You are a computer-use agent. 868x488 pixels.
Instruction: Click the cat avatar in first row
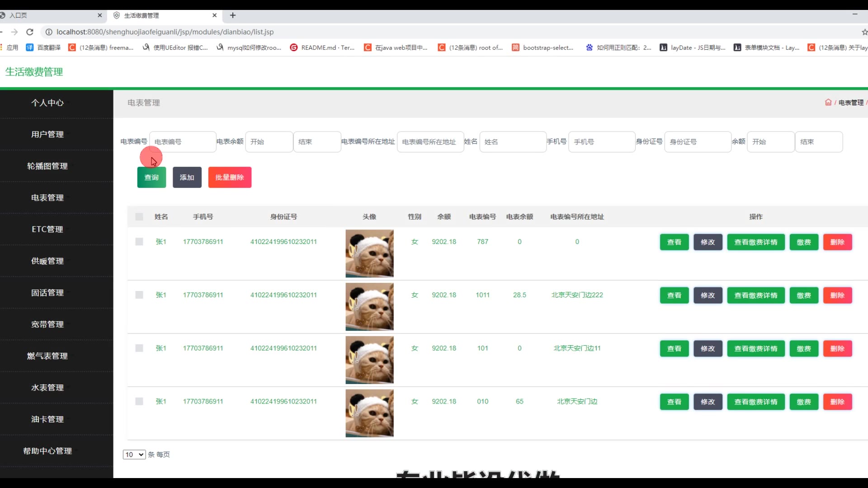click(x=369, y=253)
